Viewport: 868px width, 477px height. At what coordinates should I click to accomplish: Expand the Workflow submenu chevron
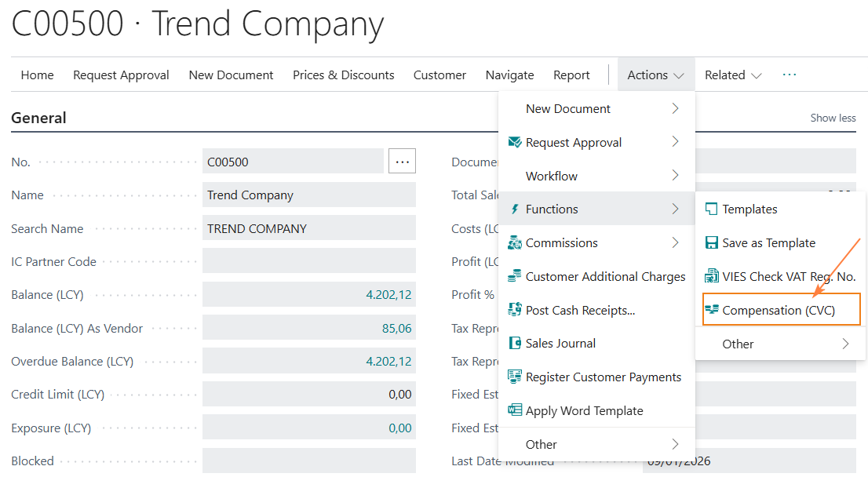pyautogui.click(x=675, y=176)
